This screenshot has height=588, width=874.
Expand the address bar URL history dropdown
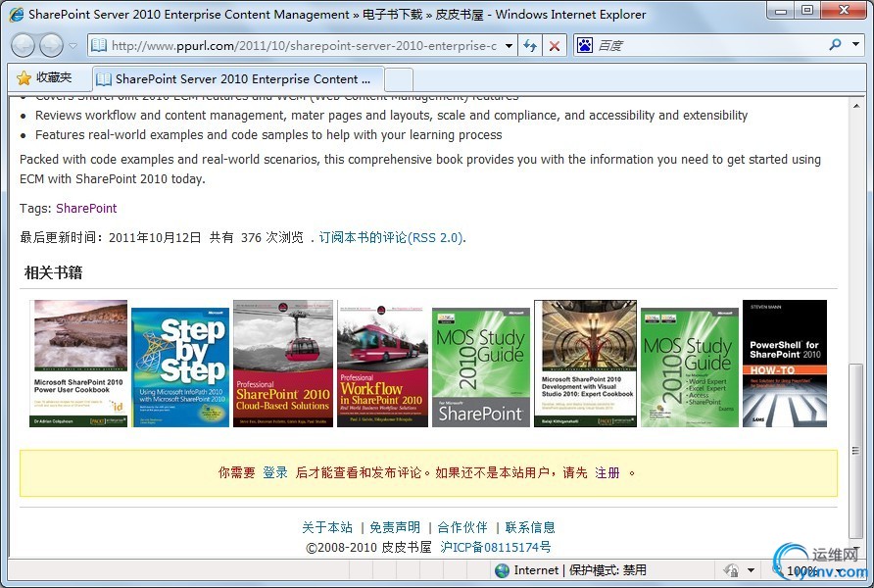(509, 46)
